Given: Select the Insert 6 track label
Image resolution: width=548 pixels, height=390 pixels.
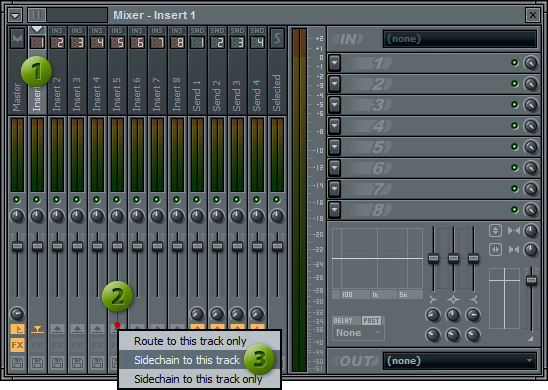Looking at the screenshot, I should [137, 94].
